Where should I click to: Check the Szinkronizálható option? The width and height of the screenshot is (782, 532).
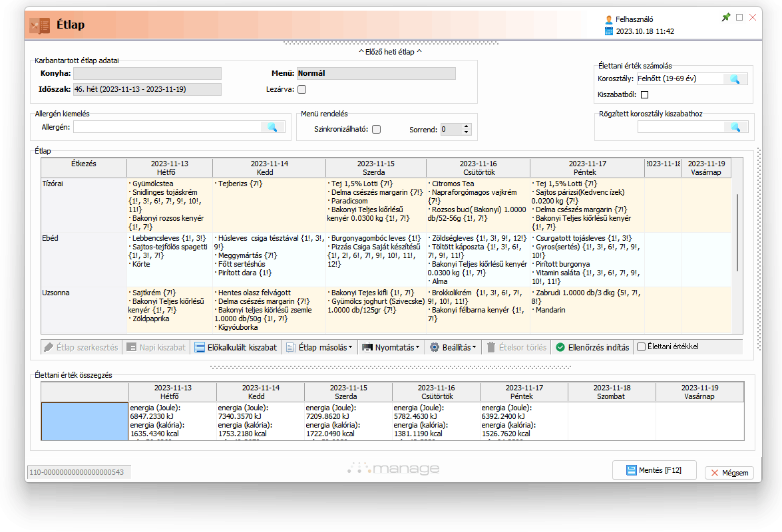pos(377,130)
